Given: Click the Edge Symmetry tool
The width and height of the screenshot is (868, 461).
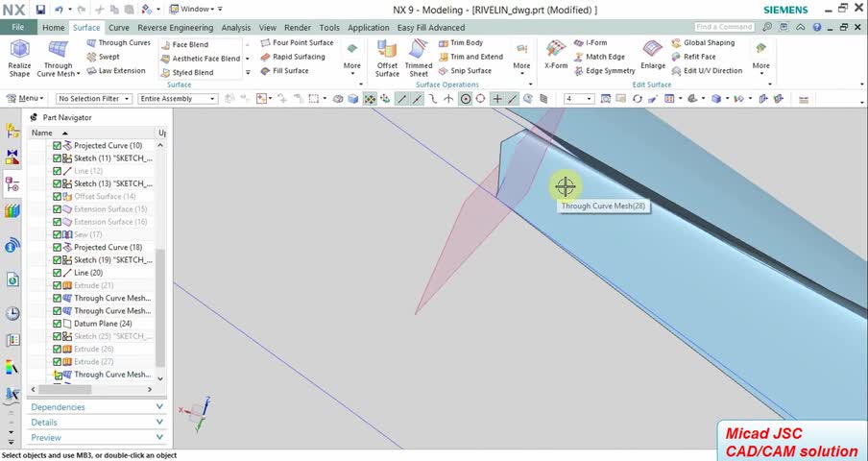Looking at the screenshot, I should (605, 71).
